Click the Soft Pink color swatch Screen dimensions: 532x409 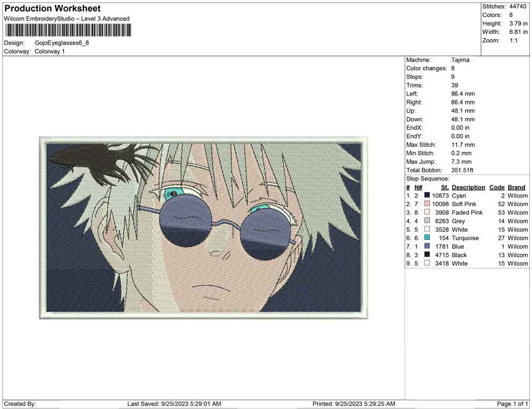(427, 203)
